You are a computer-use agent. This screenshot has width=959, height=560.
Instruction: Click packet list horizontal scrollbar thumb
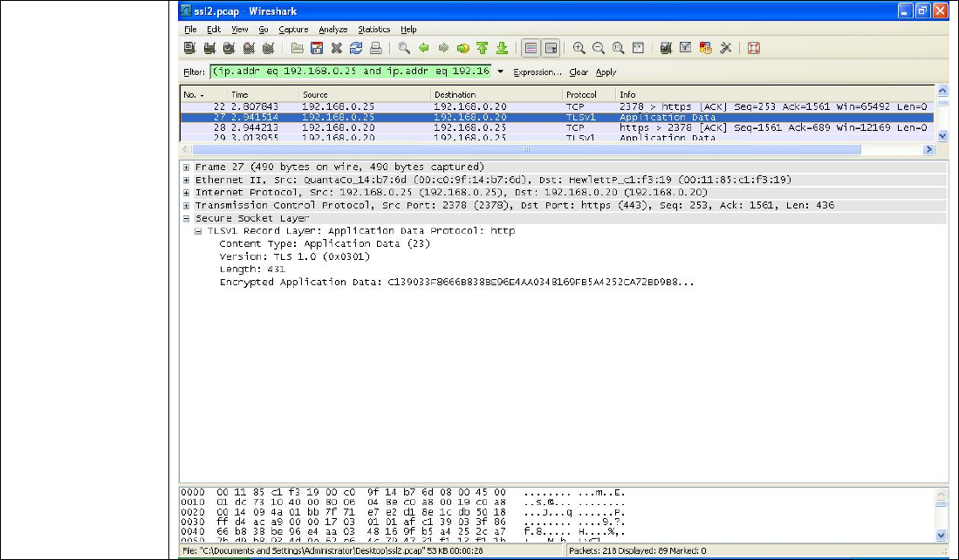tap(526, 149)
